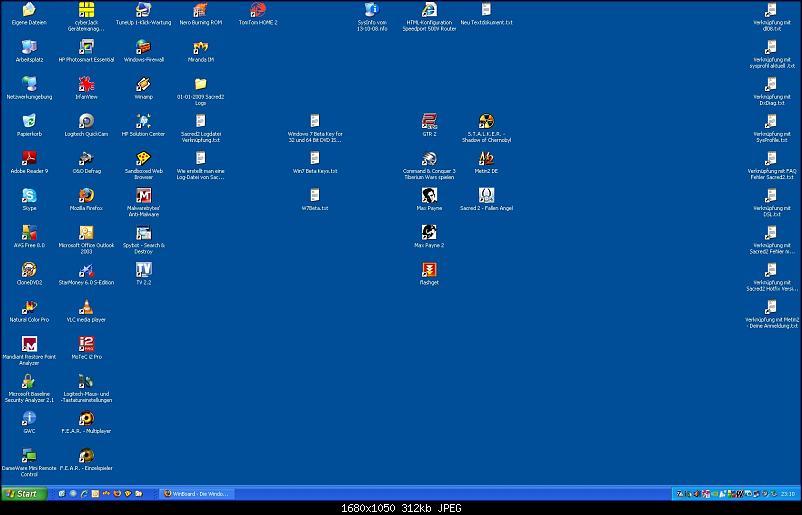
Task: Open Natural Color Pro shortcut
Action: tap(29, 307)
